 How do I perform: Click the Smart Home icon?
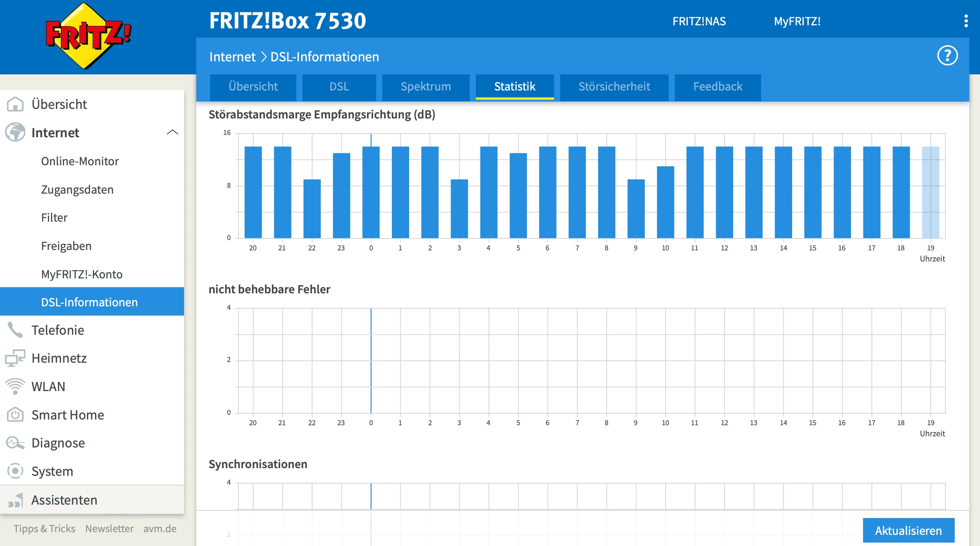tap(15, 414)
